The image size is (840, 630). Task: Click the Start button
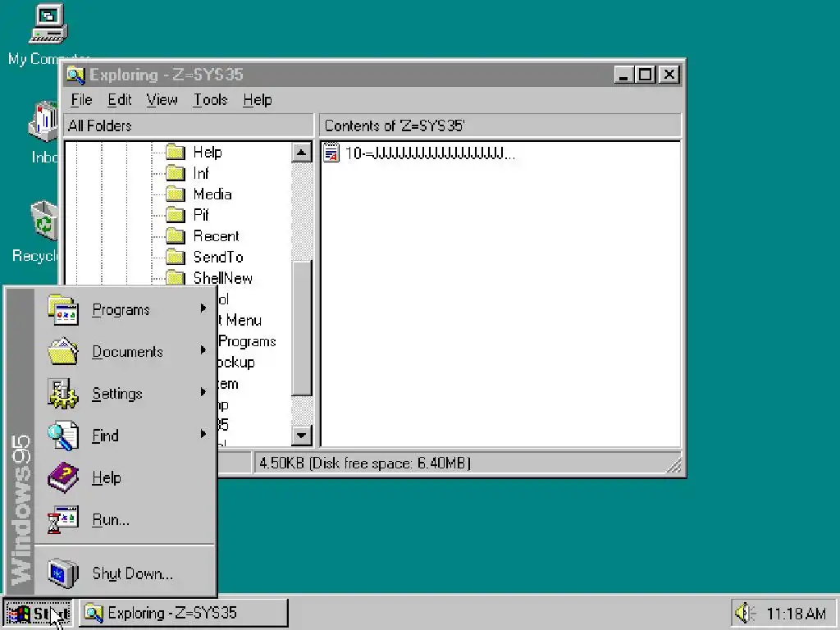point(38,613)
